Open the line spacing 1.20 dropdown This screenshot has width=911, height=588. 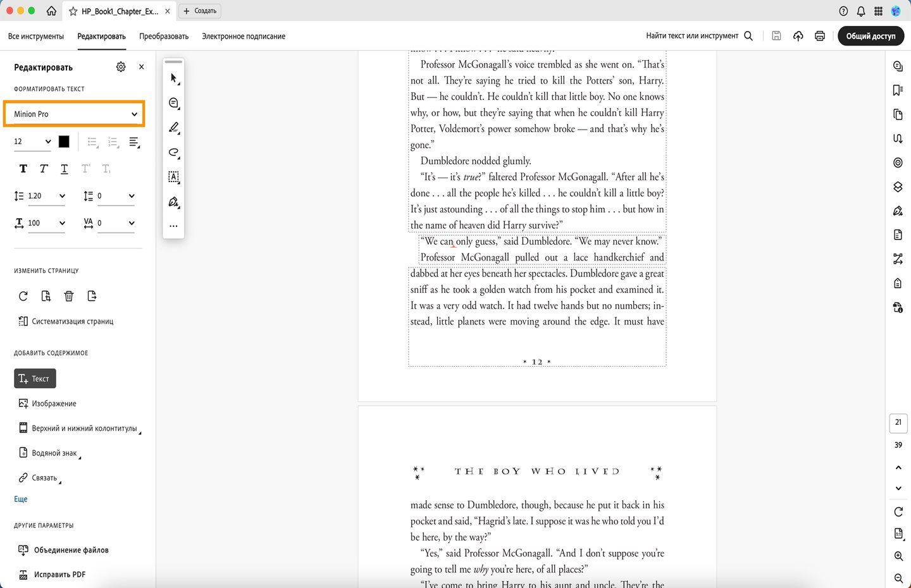point(47,196)
